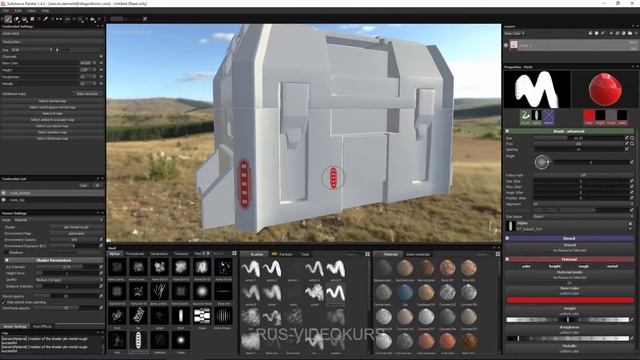Click pen-pressure icon beside Size slider

pos(627,138)
